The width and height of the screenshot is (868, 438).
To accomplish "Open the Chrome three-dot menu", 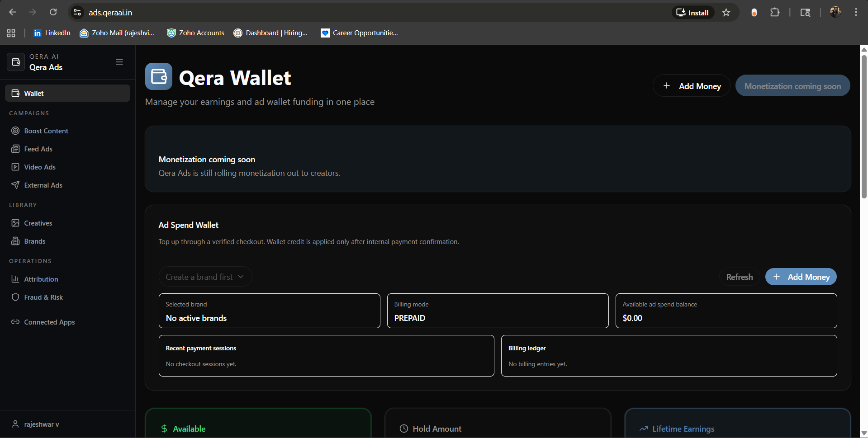I will [x=856, y=12].
